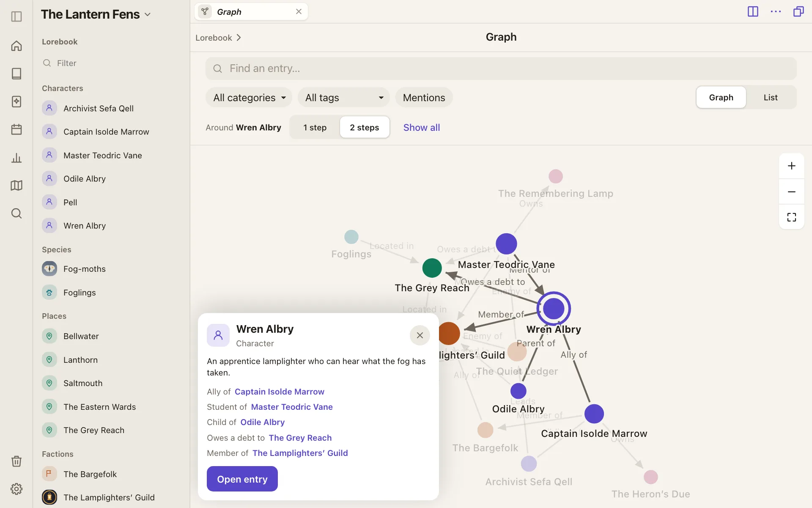The height and width of the screenshot is (508, 812).
Task: Expand The Lantern Fens project menu
Action: [96, 14]
